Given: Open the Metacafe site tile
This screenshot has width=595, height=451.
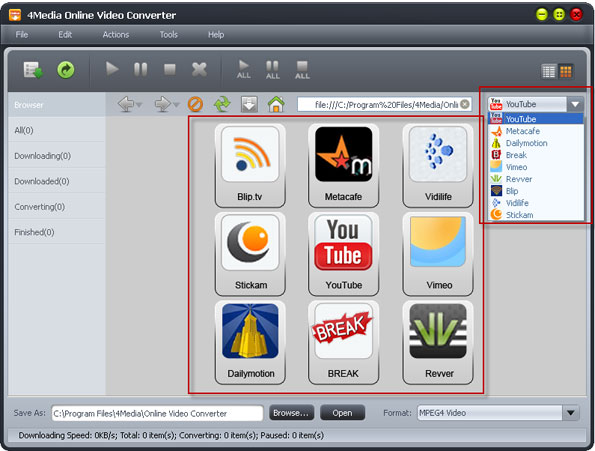Looking at the screenshot, I should pyautogui.click(x=343, y=165).
